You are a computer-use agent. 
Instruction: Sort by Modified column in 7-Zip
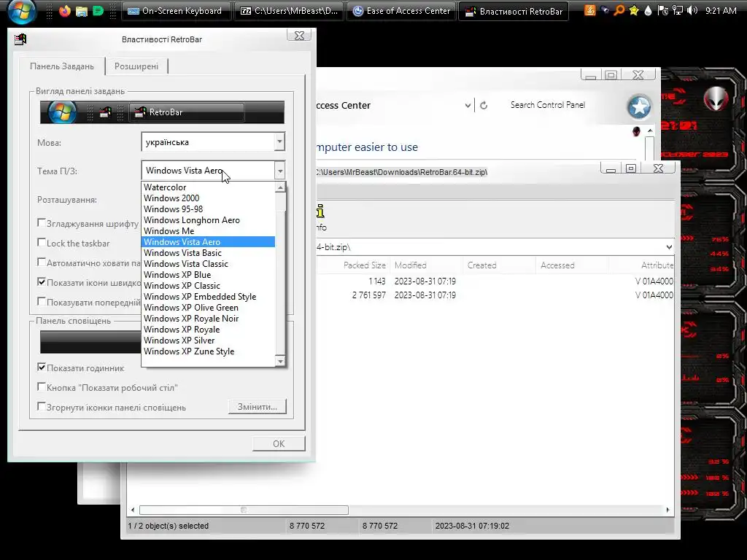[x=426, y=265]
